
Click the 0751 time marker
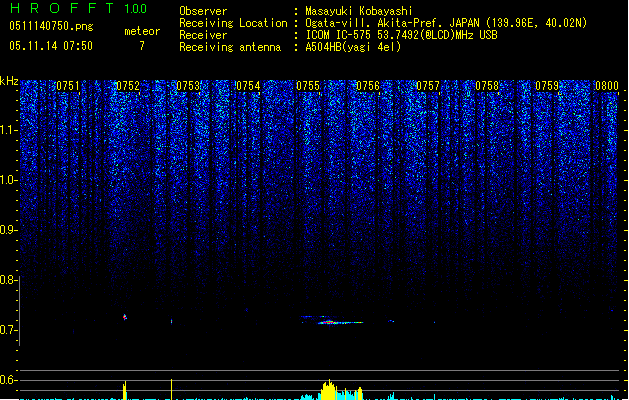pyautogui.click(x=68, y=86)
